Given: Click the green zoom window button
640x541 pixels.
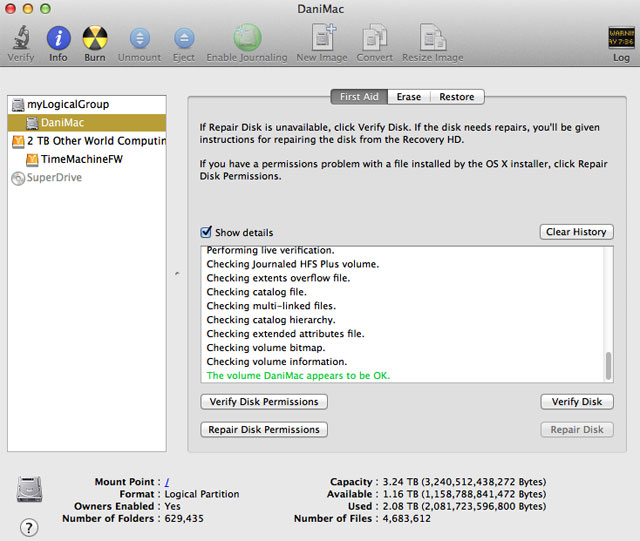Looking at the screenshot, I should coord(45,8).
